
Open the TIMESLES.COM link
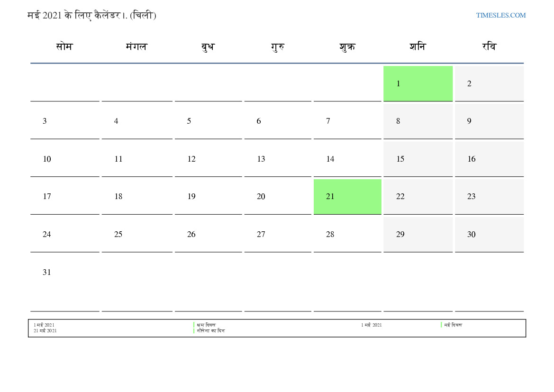[x=500, y=15]
